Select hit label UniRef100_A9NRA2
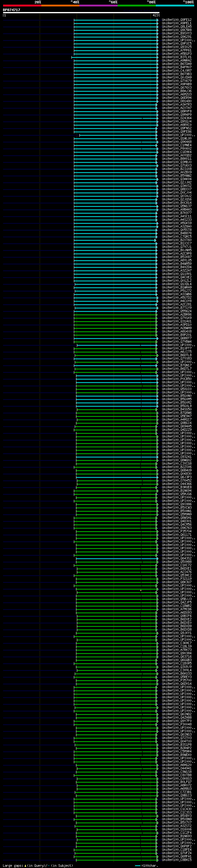197x868 pixels. 177,60
